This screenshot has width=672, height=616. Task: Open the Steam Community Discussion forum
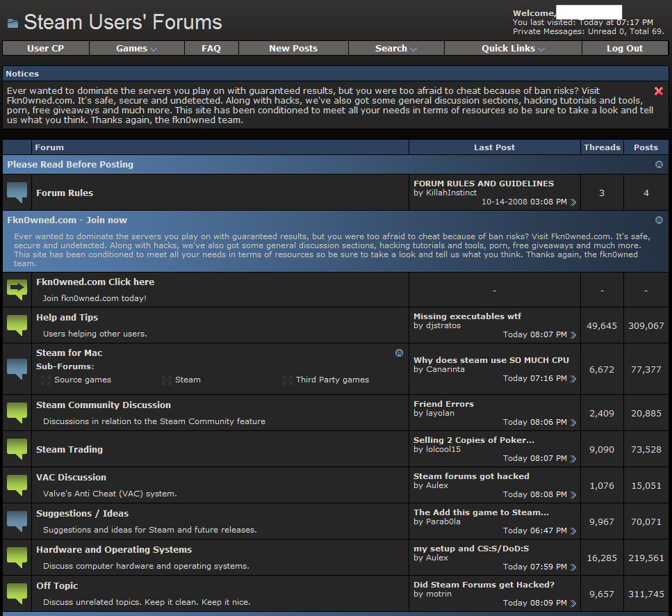[104, 405]
